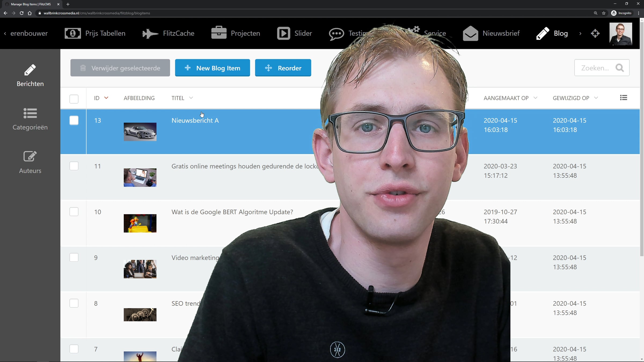Click the search magnifier icon
This screenshot has width=644, height=362.
tap(620, 68)
